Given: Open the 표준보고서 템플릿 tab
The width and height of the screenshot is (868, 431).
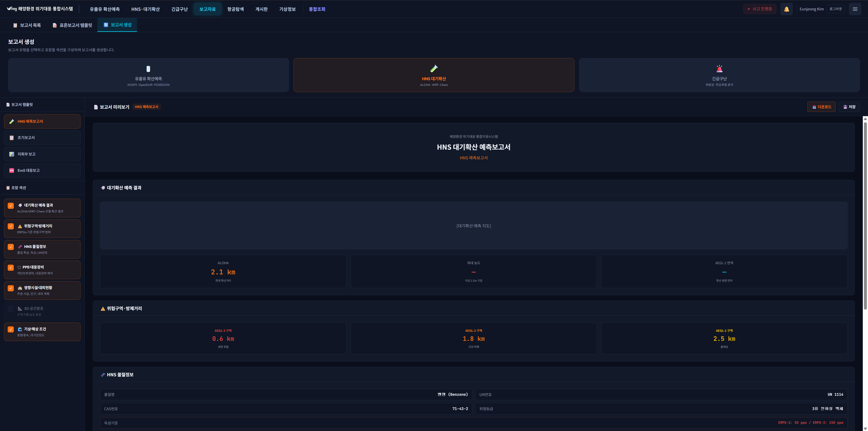Looking at the screenshot, I should 72,25.
